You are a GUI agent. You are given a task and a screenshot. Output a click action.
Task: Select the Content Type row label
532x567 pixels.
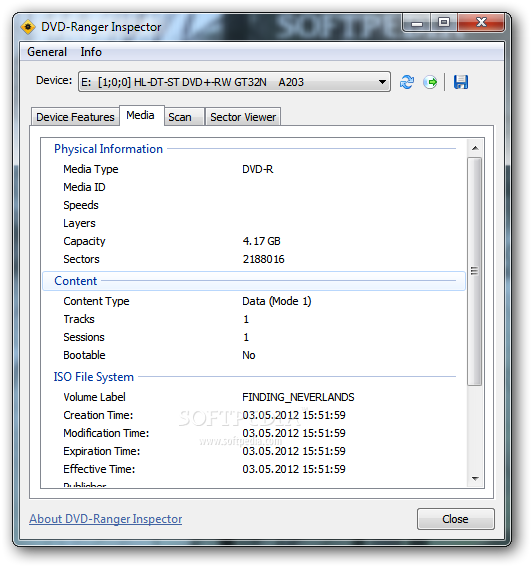click(96, 301)
